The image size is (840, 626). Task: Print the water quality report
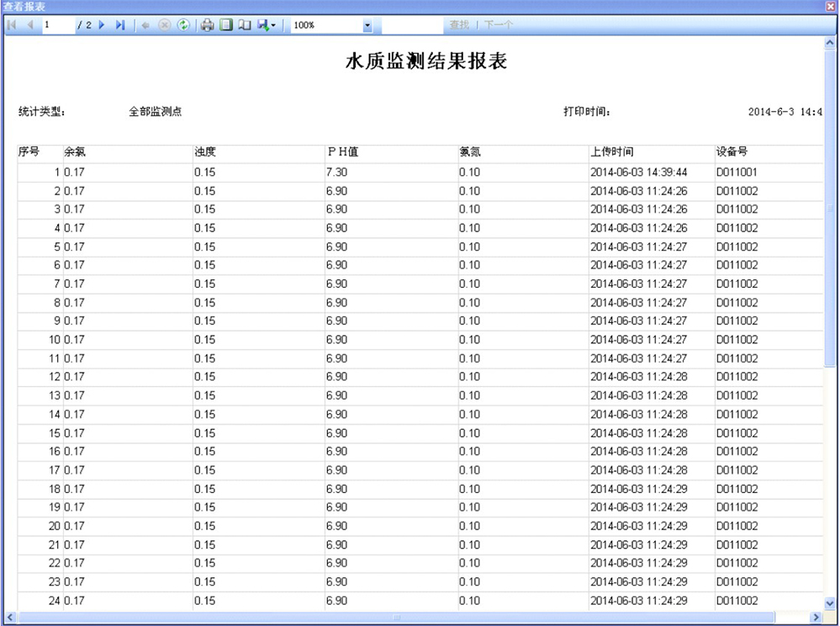coord(208,25)
